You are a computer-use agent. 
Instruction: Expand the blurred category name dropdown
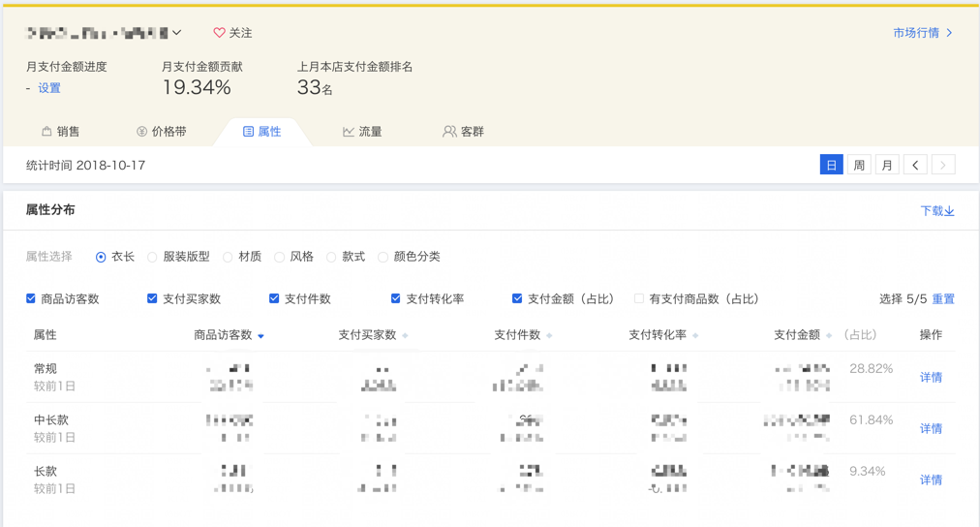[177, 33]
